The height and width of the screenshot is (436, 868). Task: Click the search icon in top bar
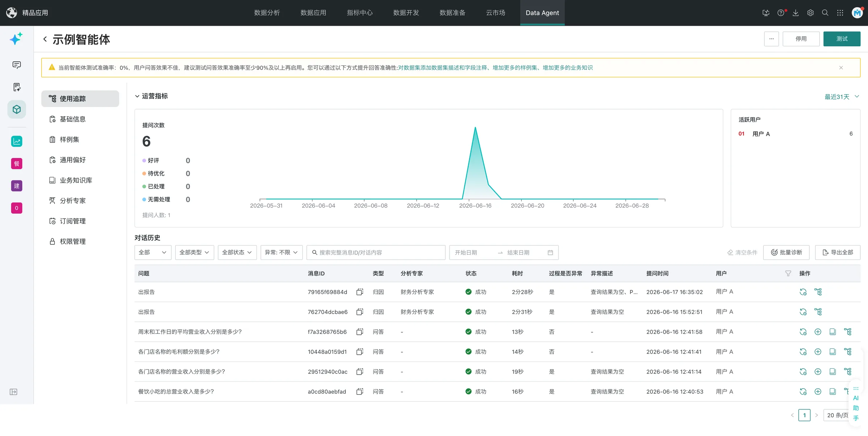(x=825, y=13)
